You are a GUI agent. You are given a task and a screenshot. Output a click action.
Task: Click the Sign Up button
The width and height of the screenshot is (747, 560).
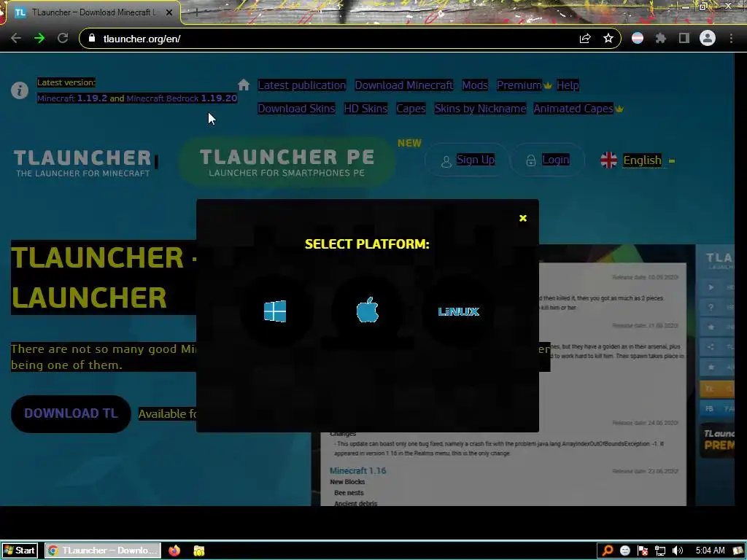tap(467, 160)
